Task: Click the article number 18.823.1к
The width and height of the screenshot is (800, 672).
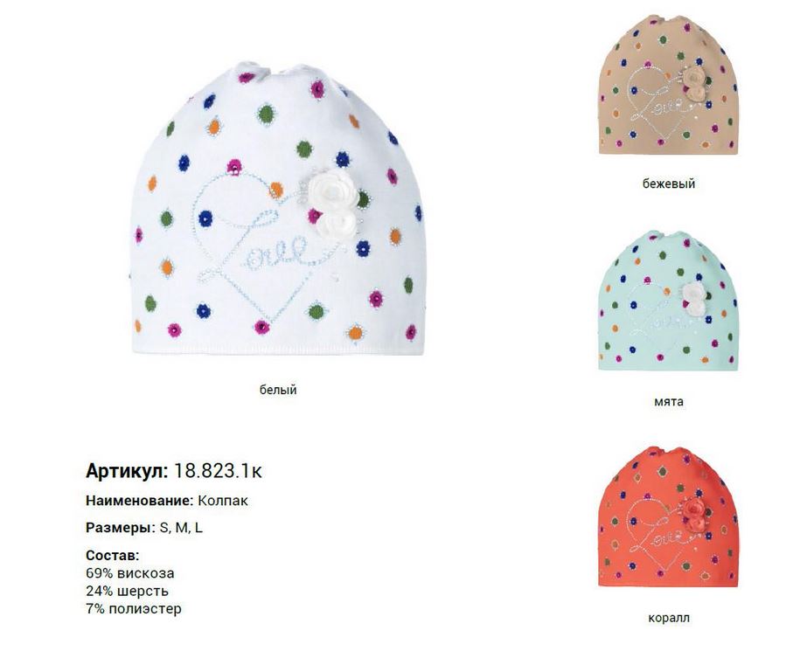Action: tap(218, 471)
